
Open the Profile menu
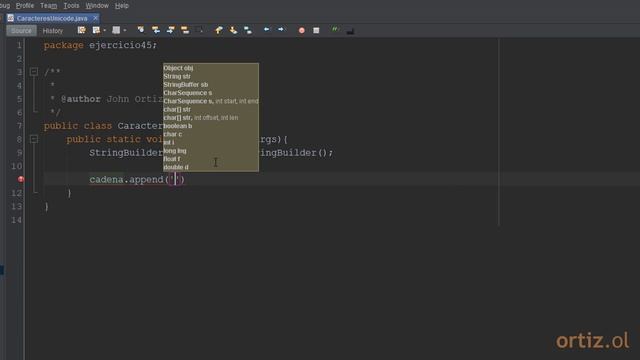(25, 6)
